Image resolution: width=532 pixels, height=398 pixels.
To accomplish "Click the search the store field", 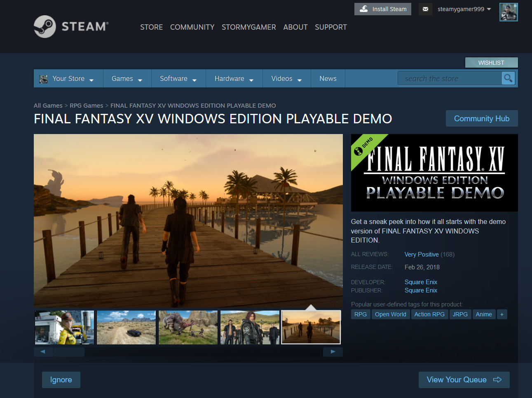I will coord(449,78).
